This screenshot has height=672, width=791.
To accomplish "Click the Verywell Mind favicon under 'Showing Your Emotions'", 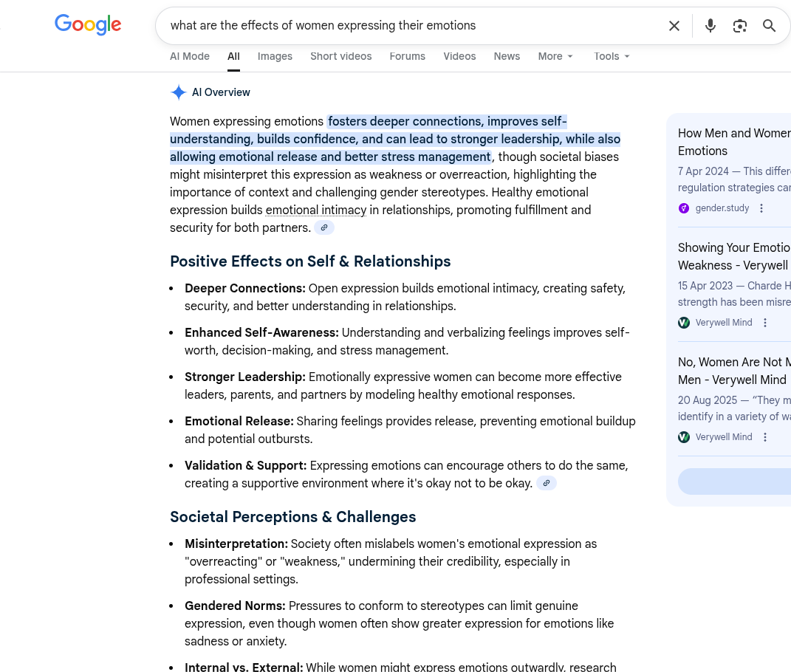I will tap(684, 323).
